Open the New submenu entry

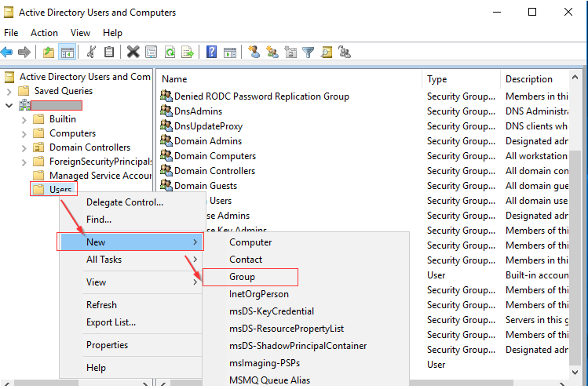131,242
